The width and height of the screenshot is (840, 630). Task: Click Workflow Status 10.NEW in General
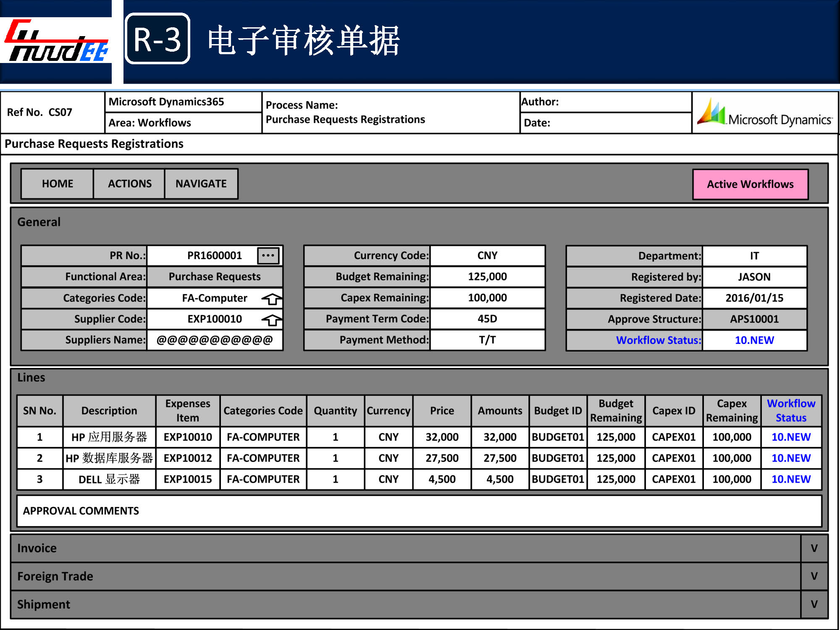(x=754, y=340)
